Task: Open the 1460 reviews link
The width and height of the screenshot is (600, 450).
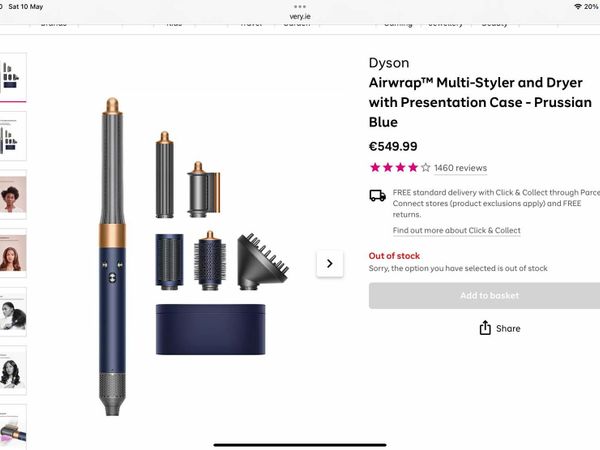Action: click(x=460, y=168)
